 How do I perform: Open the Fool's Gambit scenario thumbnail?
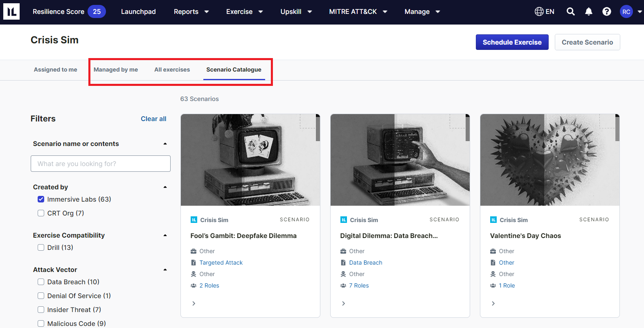250,160
